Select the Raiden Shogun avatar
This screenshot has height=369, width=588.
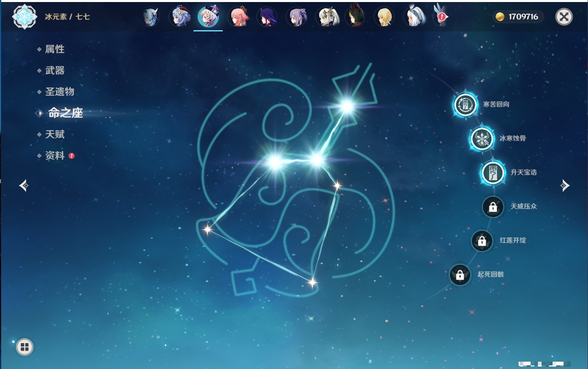click(x=268, y=17)
